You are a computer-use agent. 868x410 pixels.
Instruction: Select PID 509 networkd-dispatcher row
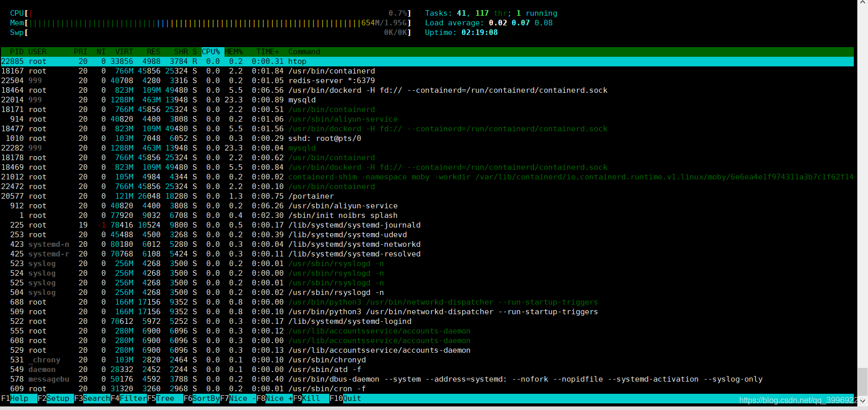[x=427, y=312]
